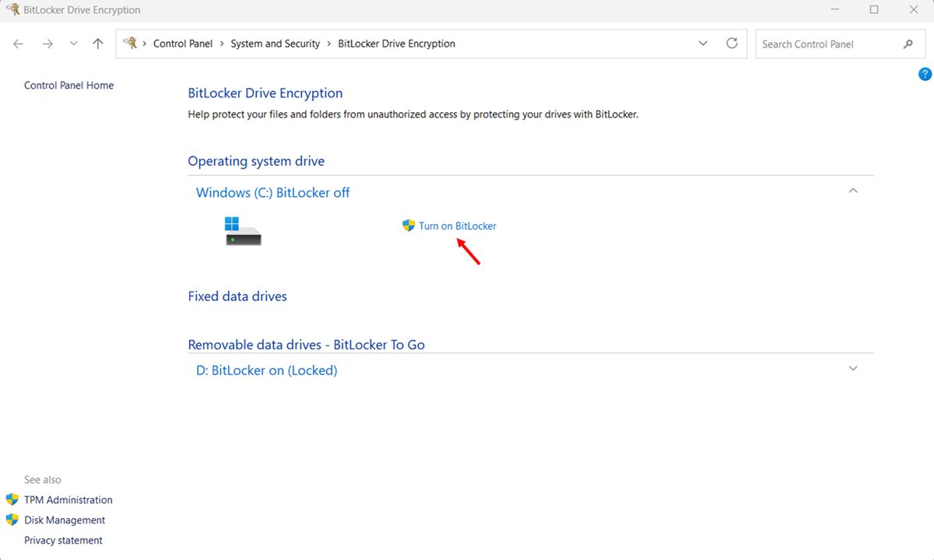Image resolution: width=934 pixels, height=560 pixels.
Task: Click inside Search Control Panel field
Action: point(825,44)
